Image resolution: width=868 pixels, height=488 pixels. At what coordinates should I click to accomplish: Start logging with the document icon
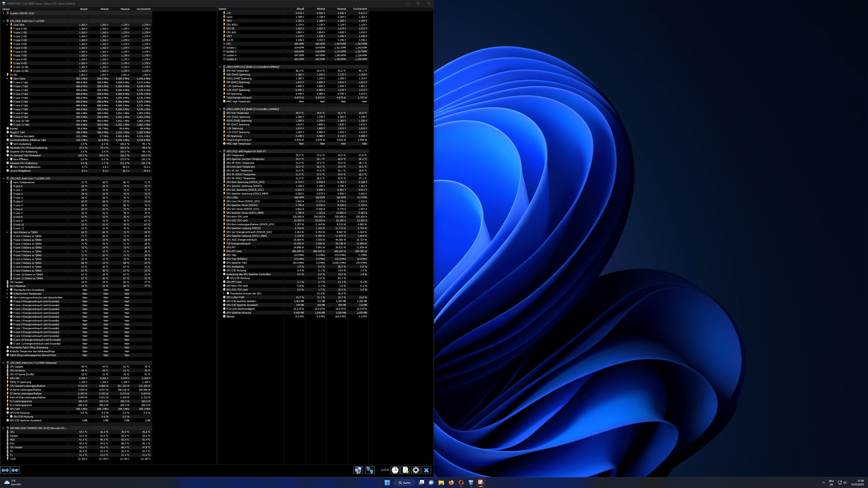(x=405, y=470)
